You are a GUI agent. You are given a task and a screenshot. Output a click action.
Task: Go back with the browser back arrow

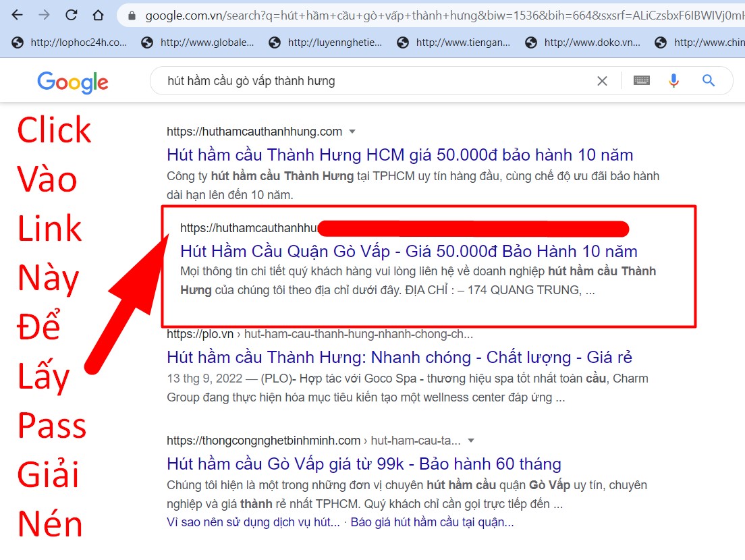[17, 16]
